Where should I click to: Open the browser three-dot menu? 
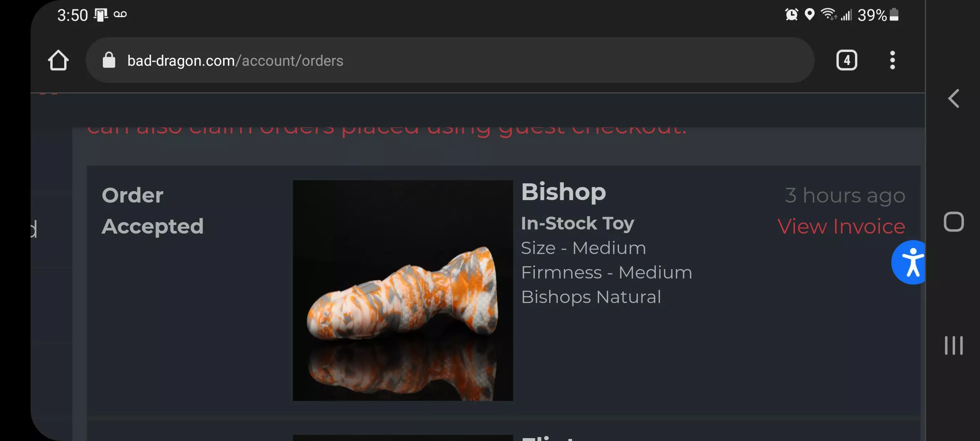892,60
